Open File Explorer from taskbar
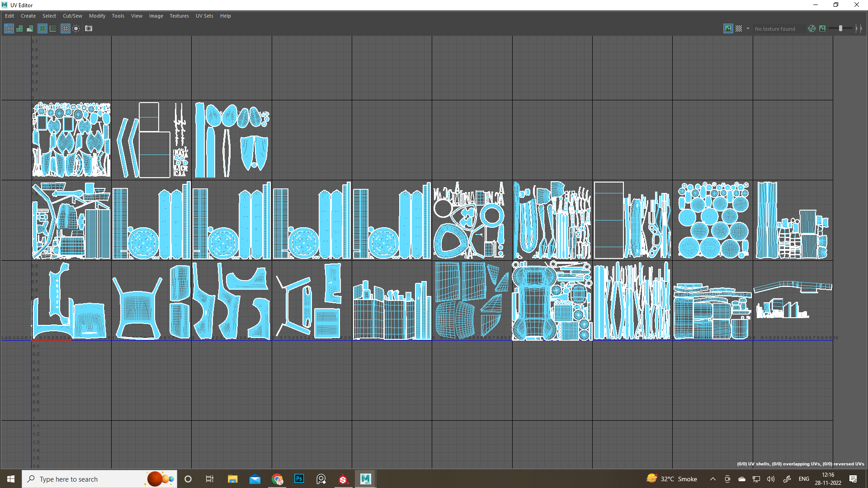Image resolution: width=868 pixels, height=488 pixels. pyautogui.click(x=232, y=479)
